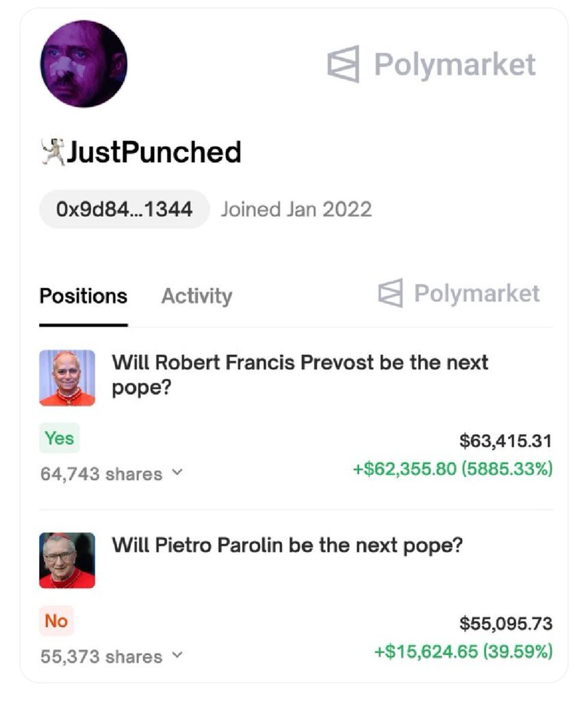The image size is (588, 701).
Task: Click the green Yes position badge
Action: tap(60, 438)
